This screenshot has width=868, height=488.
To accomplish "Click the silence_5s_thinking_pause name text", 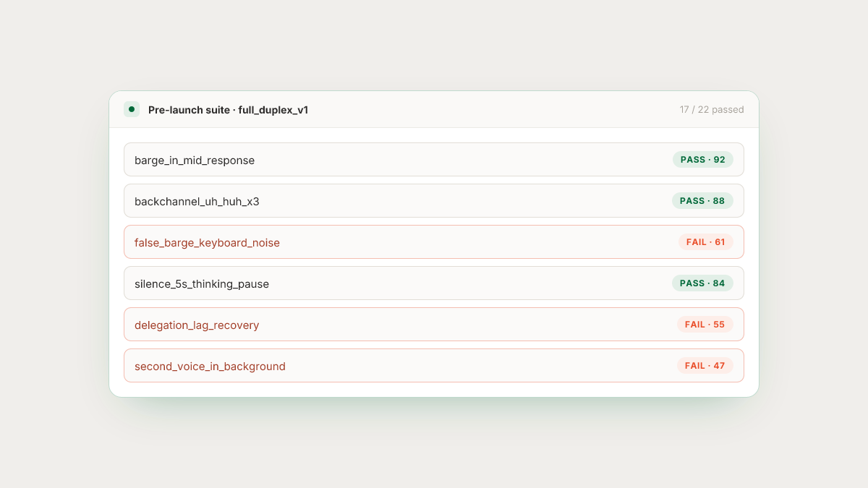I will coord(202,284).
